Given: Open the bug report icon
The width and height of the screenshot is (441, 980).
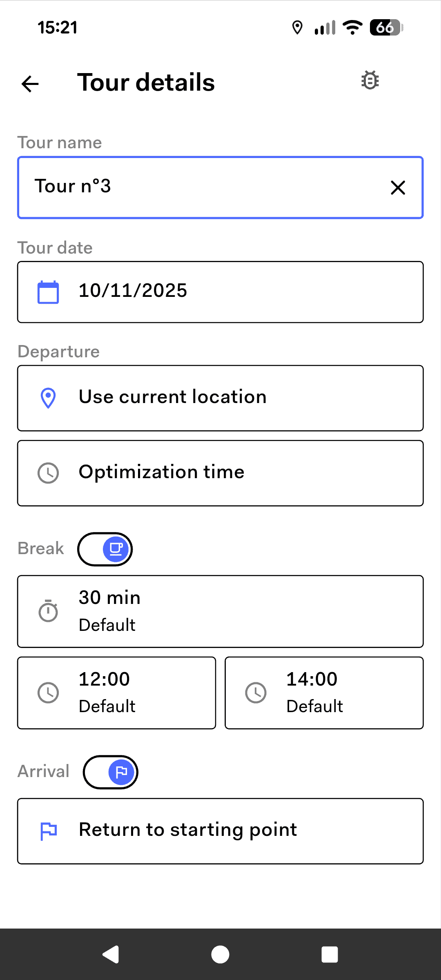Looking at the screenshot, I should (370, 80).
